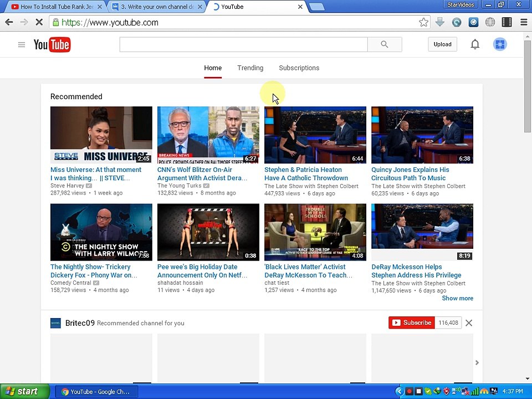This screenshot has width=532, height=399.
Task: Click the Steve Harvey channel name
Action: click(67, 186)
